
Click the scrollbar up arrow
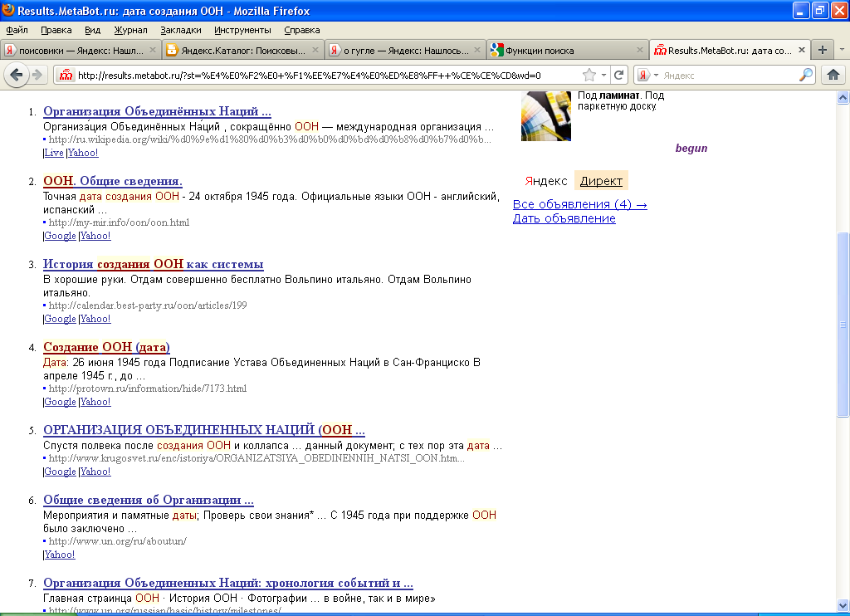[x=843, y=98]
